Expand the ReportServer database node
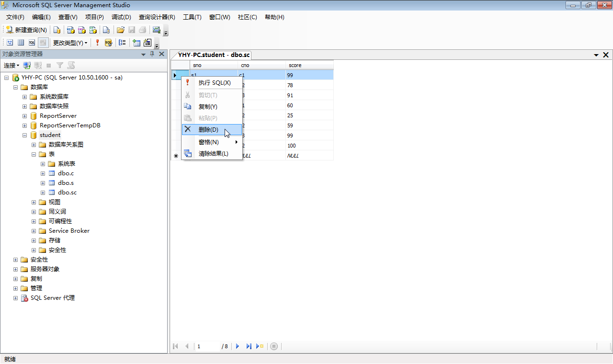Screen dimensions: 613x364 click(25, 116)
